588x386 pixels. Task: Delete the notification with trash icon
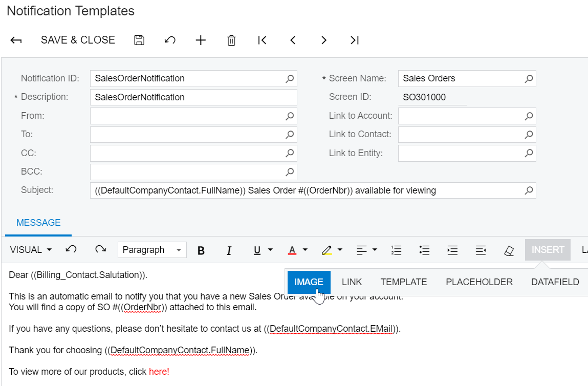pos(231,40)
